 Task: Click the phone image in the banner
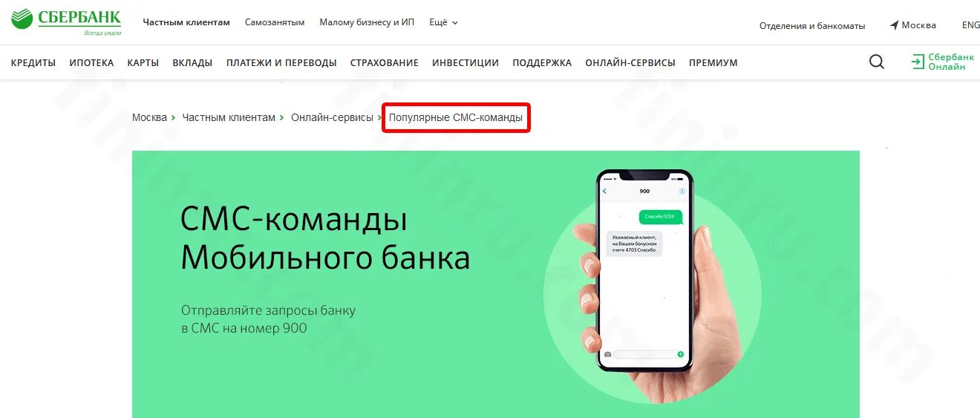tap(644, 271)
